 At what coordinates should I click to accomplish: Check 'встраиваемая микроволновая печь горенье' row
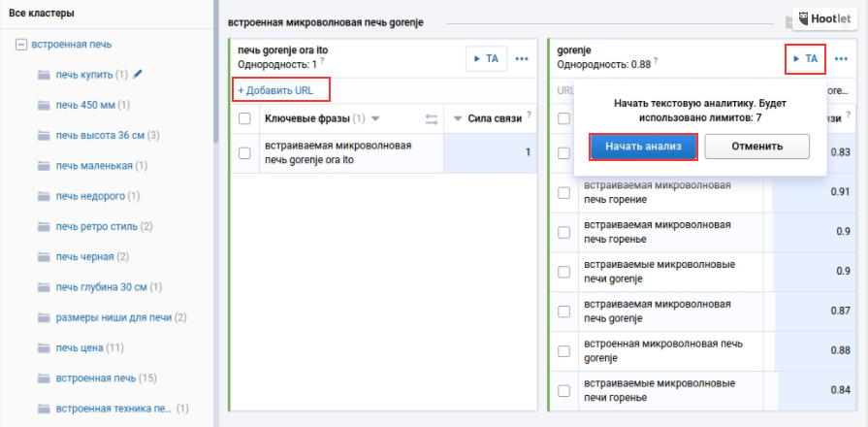coord(563,232)
